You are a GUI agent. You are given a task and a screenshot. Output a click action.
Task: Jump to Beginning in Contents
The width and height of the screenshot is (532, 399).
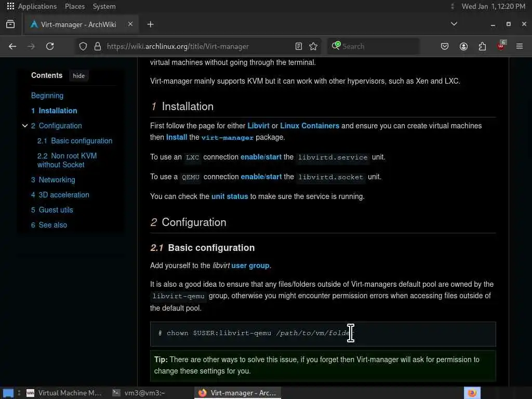coord(47,96)
